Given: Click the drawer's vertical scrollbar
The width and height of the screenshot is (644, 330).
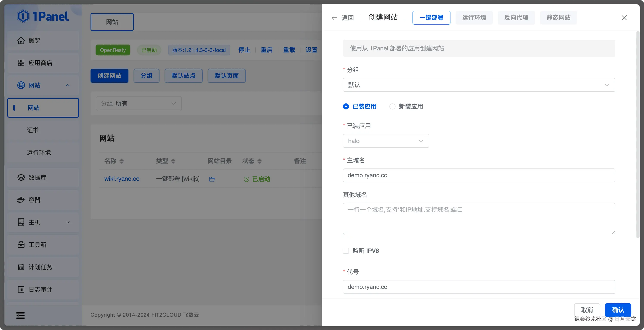Looking at the screenshot, I should 637,135.
